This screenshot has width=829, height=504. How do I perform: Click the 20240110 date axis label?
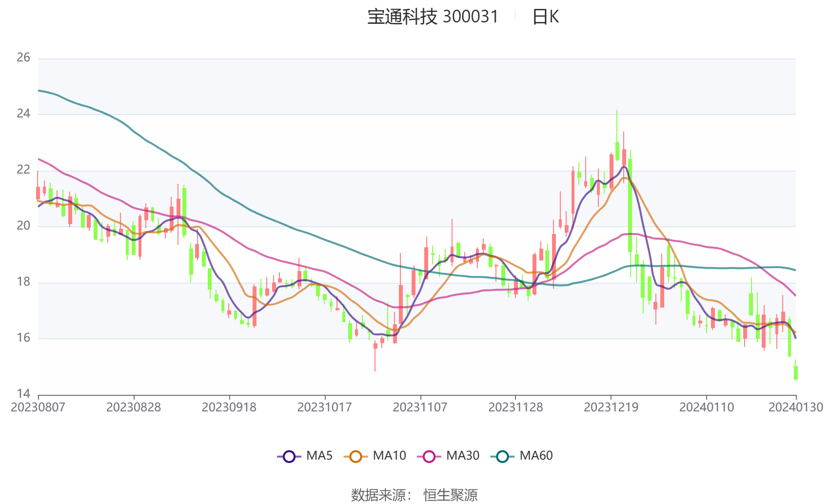(x=707, y=407)
